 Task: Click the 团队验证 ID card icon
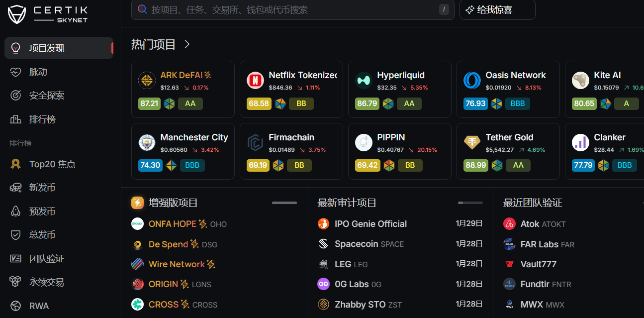16,259
